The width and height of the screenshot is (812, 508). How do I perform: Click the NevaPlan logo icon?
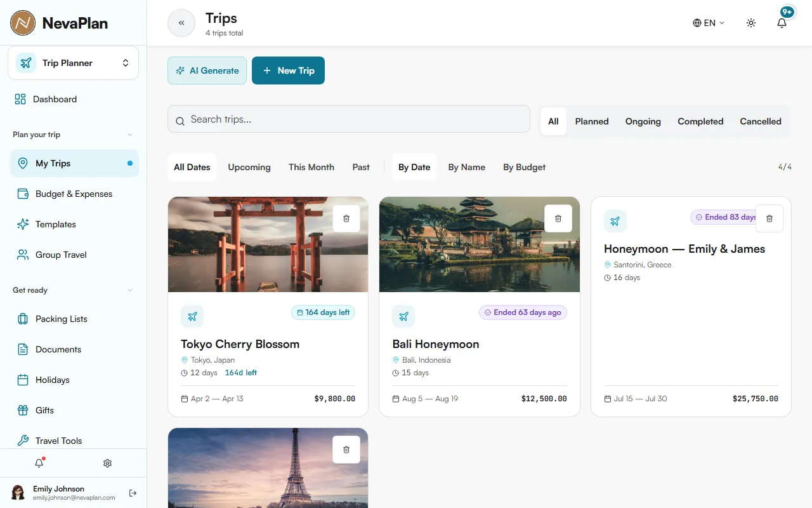[x=23, y=23]
